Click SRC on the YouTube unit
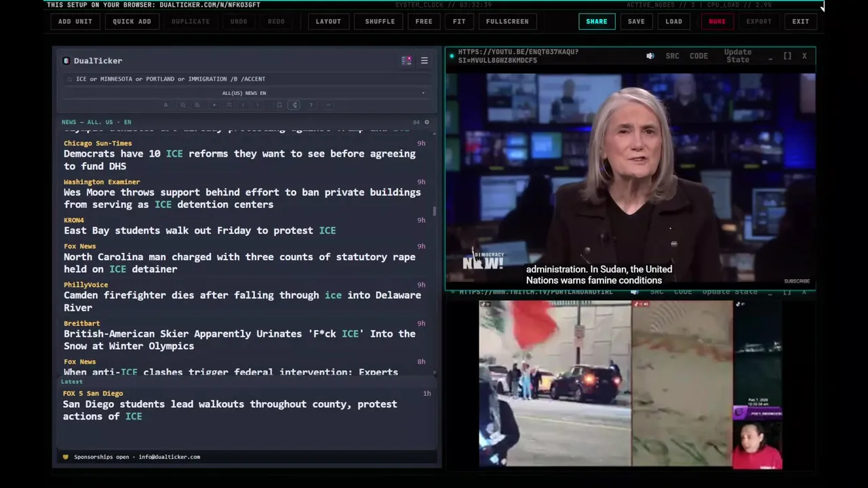 pos(672,56)
